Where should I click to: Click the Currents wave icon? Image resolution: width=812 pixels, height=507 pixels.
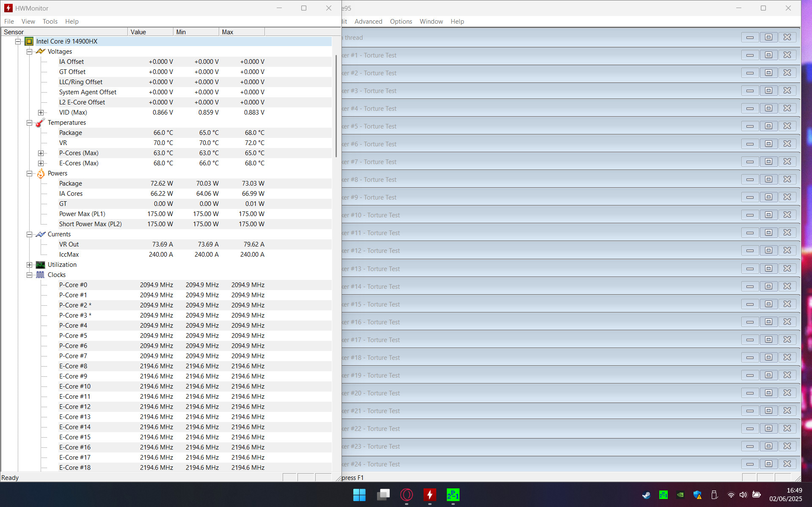coord(40,234)
